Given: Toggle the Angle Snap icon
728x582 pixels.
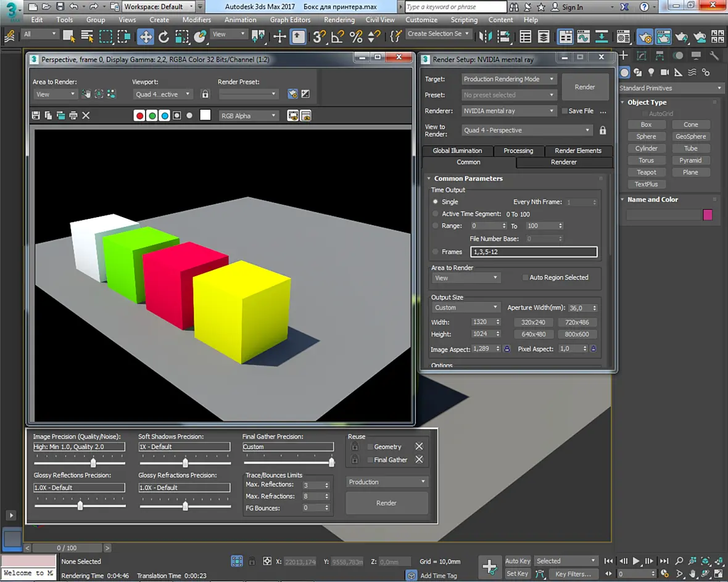Looking at the screenshot, I should point(337,36).
